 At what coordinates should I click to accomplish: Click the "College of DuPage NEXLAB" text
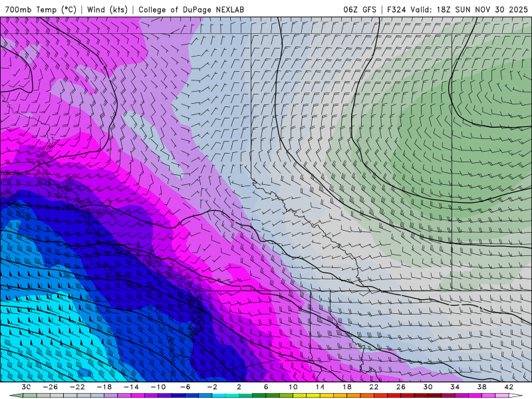coord(191,9)
